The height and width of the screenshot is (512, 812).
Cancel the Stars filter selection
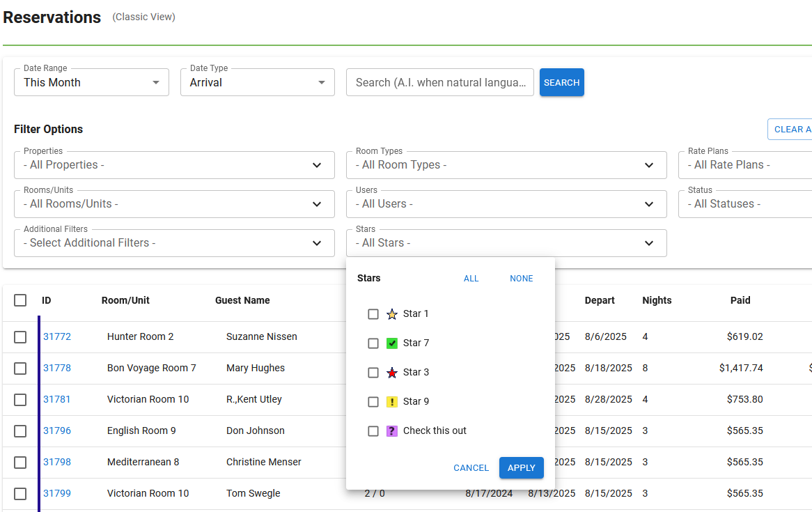click(x=471, y=468)
